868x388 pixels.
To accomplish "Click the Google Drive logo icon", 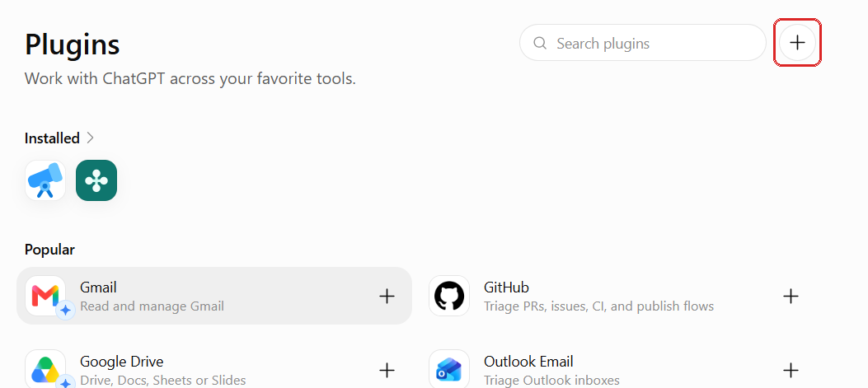I will pos(45,368).
